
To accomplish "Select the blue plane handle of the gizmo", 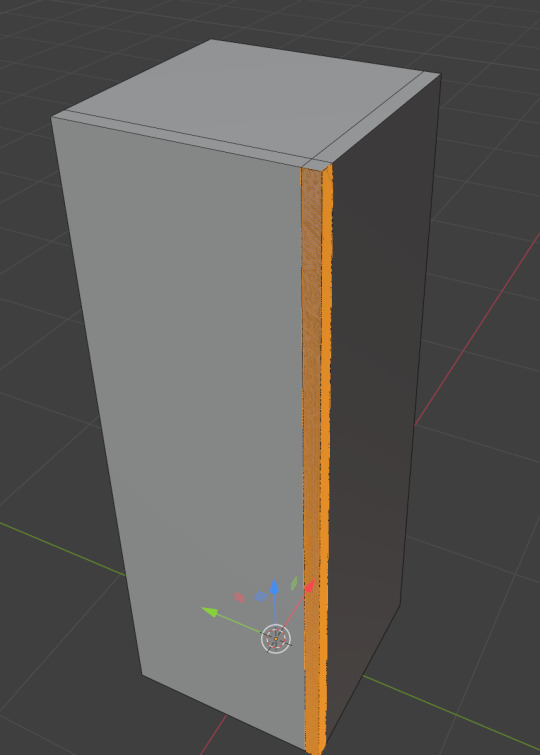I will (261, 597).
